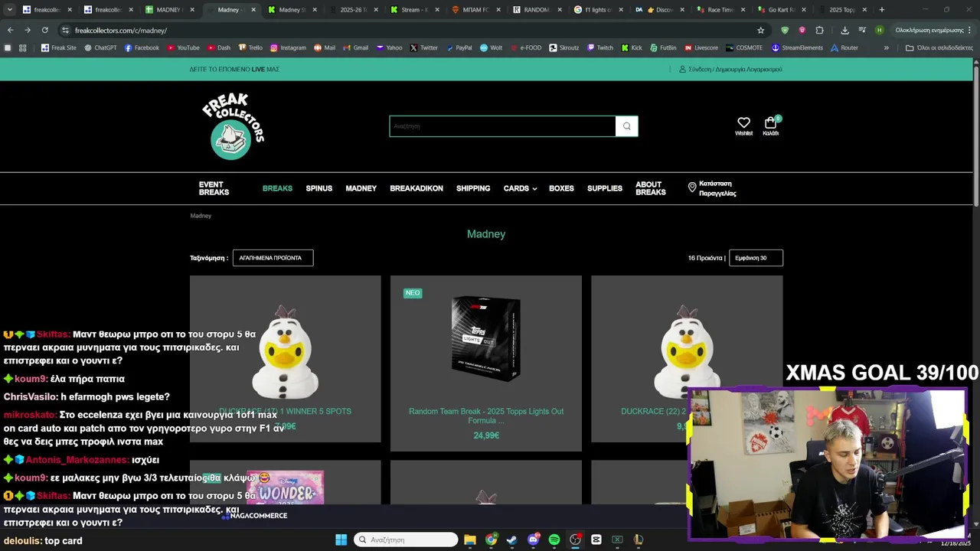Open the Εμφάνιση 30 items-per-page dropdown
This screenshot has height=551, width=980.
click(x=756, y=258)
